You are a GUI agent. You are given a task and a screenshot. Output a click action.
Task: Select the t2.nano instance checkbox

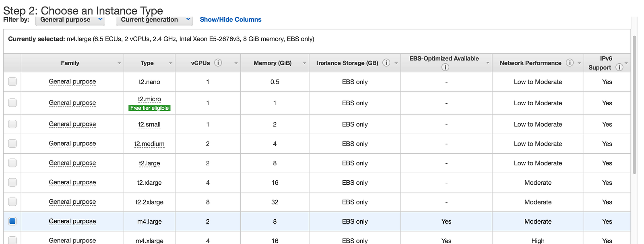[12, 81]
